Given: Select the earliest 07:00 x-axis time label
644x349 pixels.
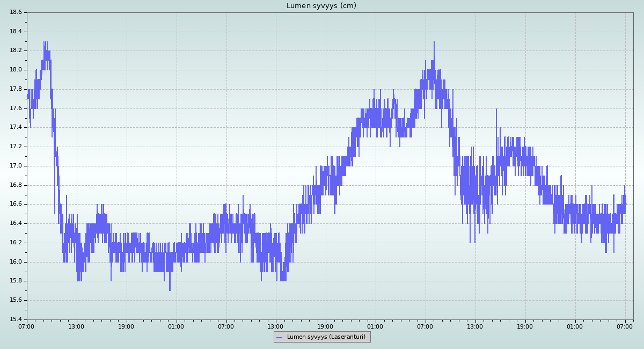Looking at the screenshot, I should 26,326.
